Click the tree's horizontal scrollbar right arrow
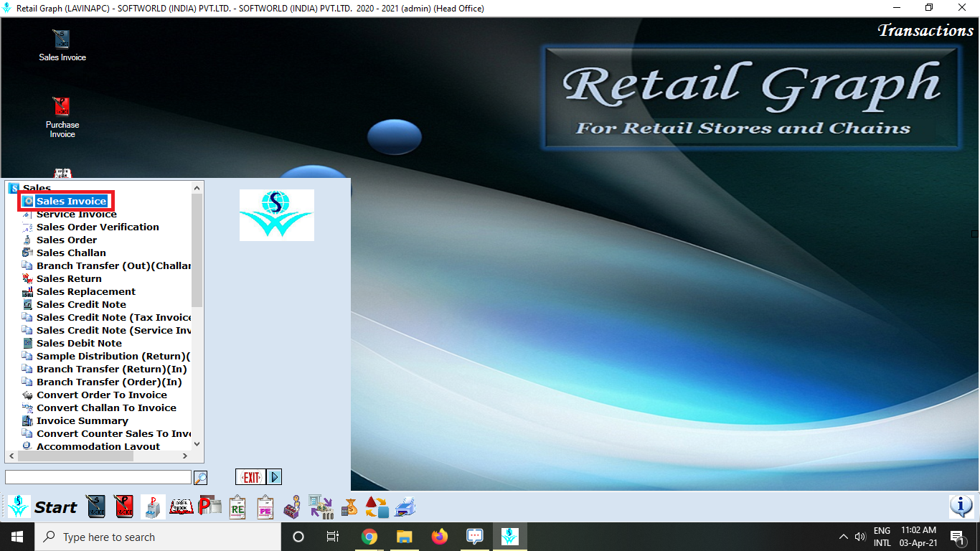The image size is (980, 551). [x=185, y=456]
